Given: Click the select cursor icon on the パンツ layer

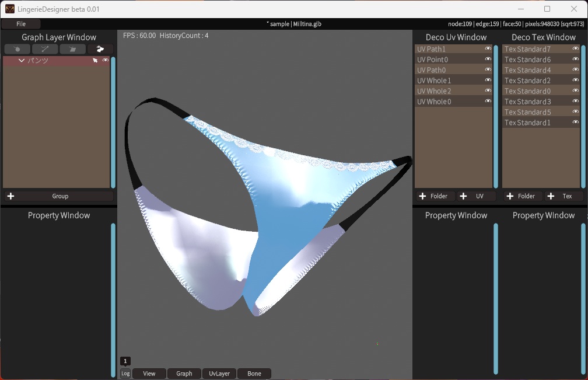Looking at the screenshot, I should click(95, 60).
